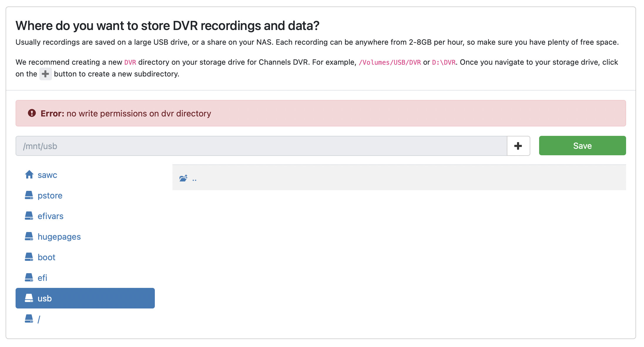Choose the boot drive entry

[x=46, y=257]
